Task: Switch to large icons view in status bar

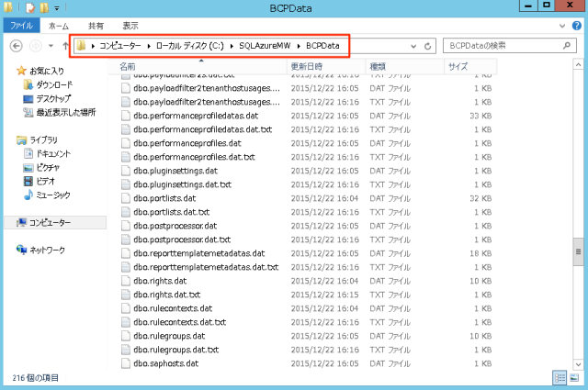Action: [x=574, y=378]
